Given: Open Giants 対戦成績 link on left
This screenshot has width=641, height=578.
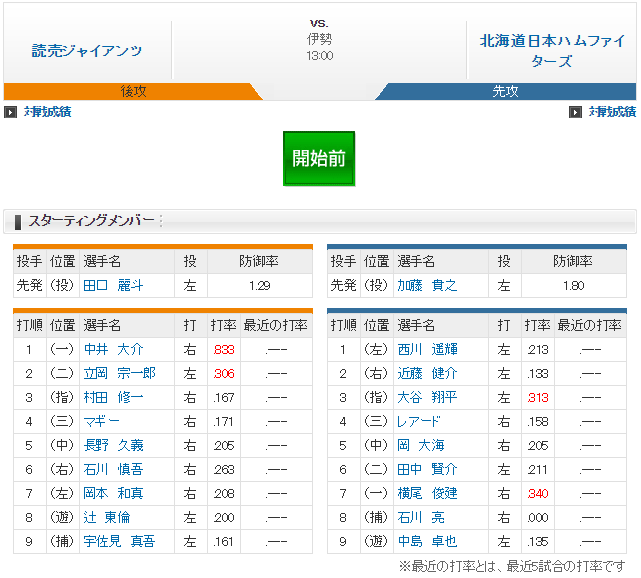Looking at the screenshot, I should (x=47, y=112).
